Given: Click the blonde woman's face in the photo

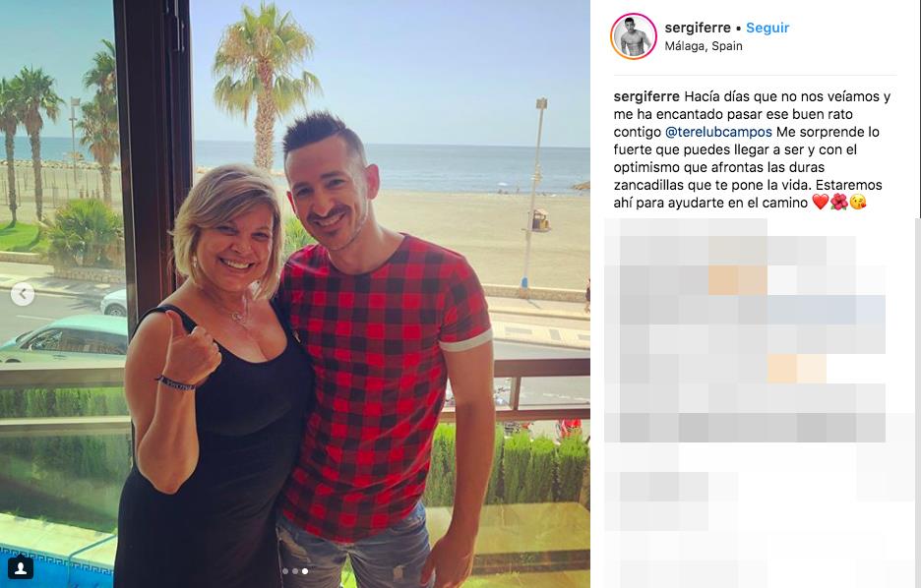Looking at the screenshot, I should (235, 244).
